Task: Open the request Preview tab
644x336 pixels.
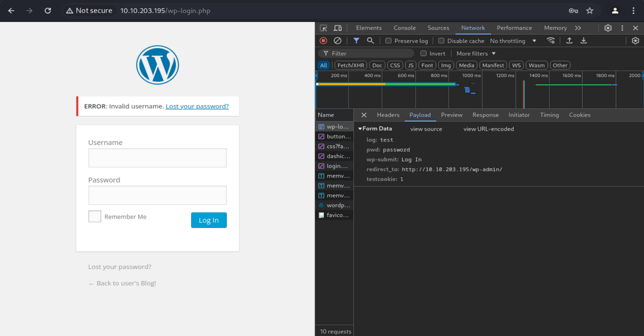Action: pos(452,115)
